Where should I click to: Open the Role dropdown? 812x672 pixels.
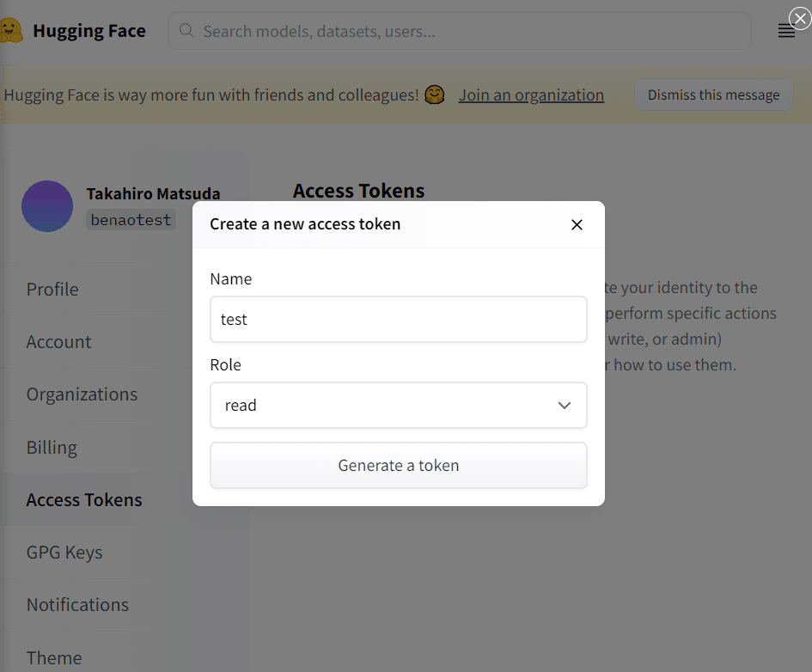(x=398, y=406)
